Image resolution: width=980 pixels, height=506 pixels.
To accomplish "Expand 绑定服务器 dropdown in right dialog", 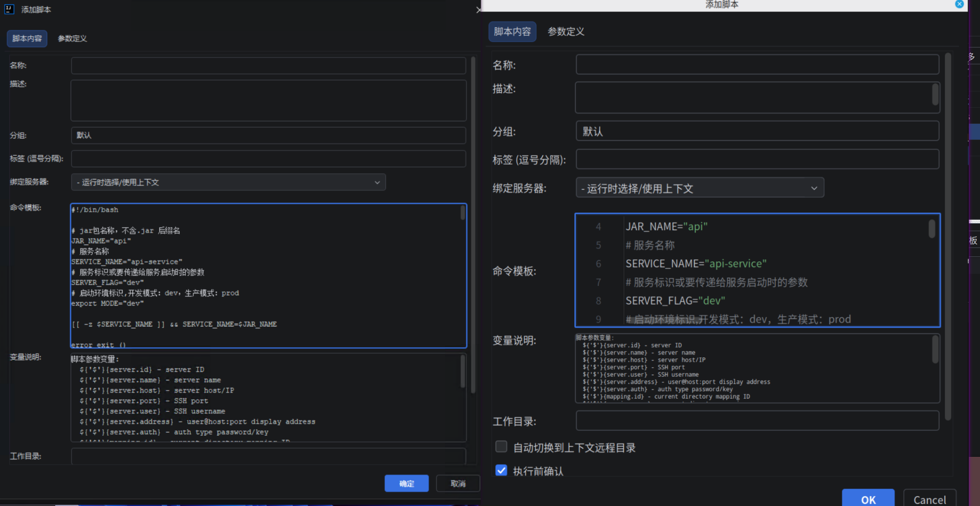I will click(700, 188).
